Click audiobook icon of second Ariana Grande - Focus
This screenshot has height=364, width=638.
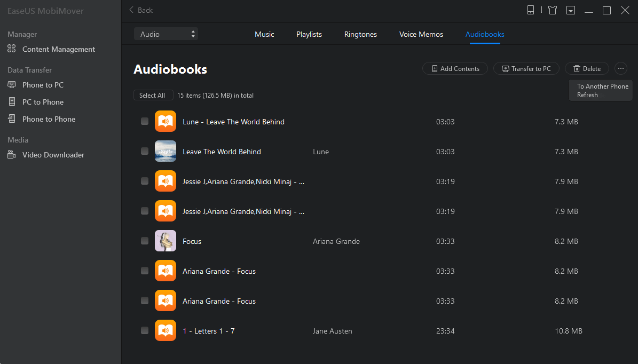coord(165,300)
